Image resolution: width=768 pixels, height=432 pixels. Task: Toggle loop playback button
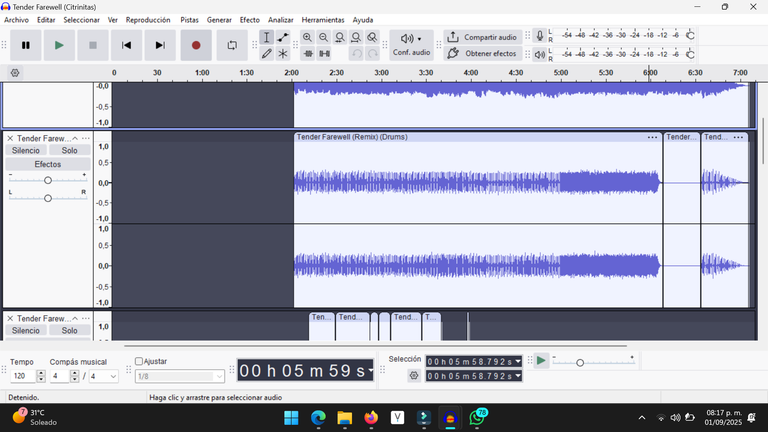click(232, 45)
